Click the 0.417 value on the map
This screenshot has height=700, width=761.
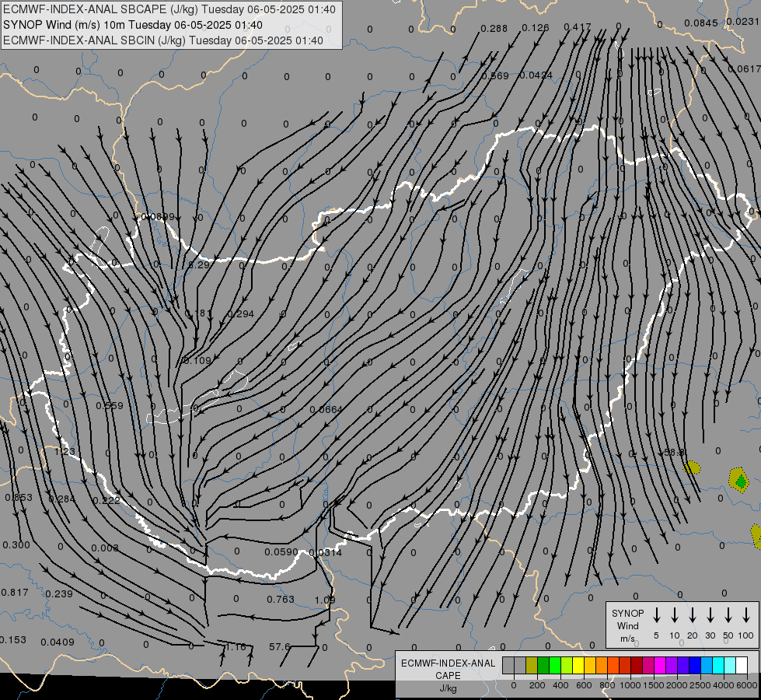pyautogui.click(x=577, y=26)
